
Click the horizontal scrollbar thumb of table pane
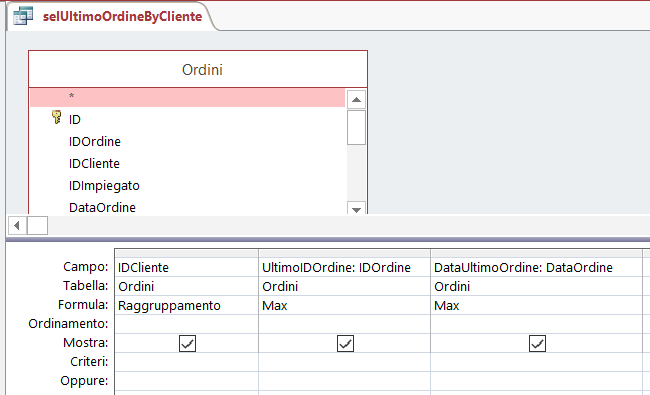pos(37,226)
